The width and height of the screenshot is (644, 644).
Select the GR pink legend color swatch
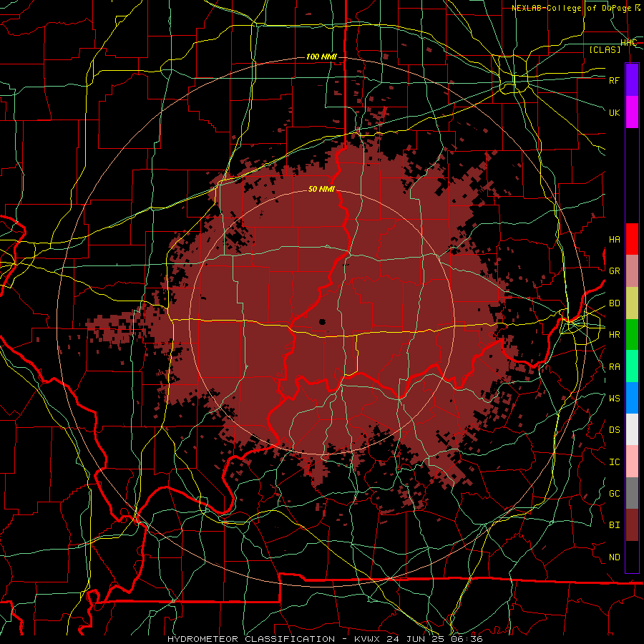pos(632,271)
